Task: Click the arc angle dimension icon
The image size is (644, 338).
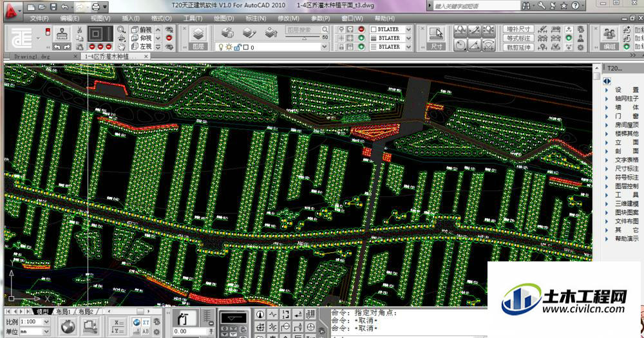Action: pyautogui.click(x=489, y=44)
